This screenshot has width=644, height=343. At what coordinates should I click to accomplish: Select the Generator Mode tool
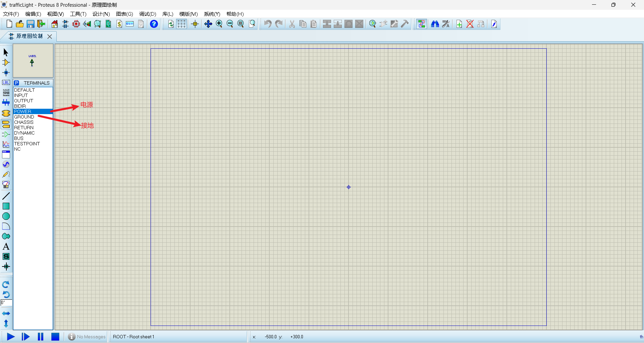click(6, 164)
